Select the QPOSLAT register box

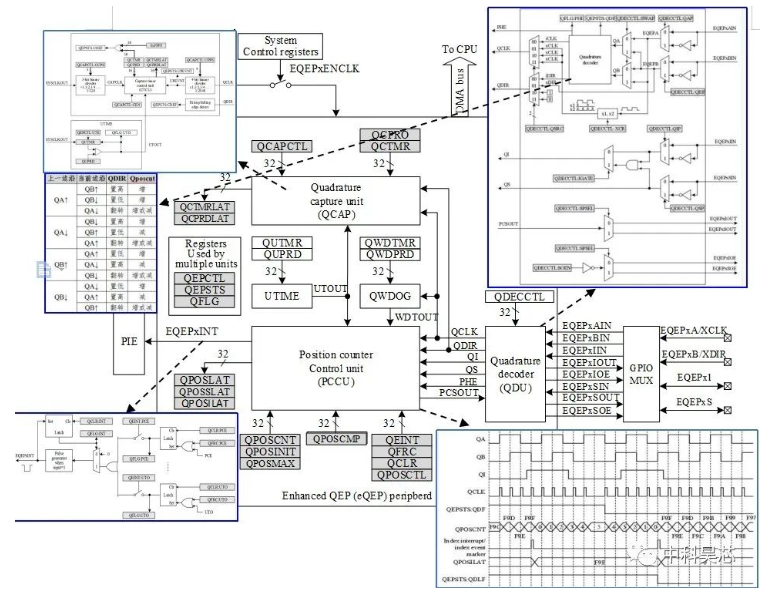pos(205,380)
